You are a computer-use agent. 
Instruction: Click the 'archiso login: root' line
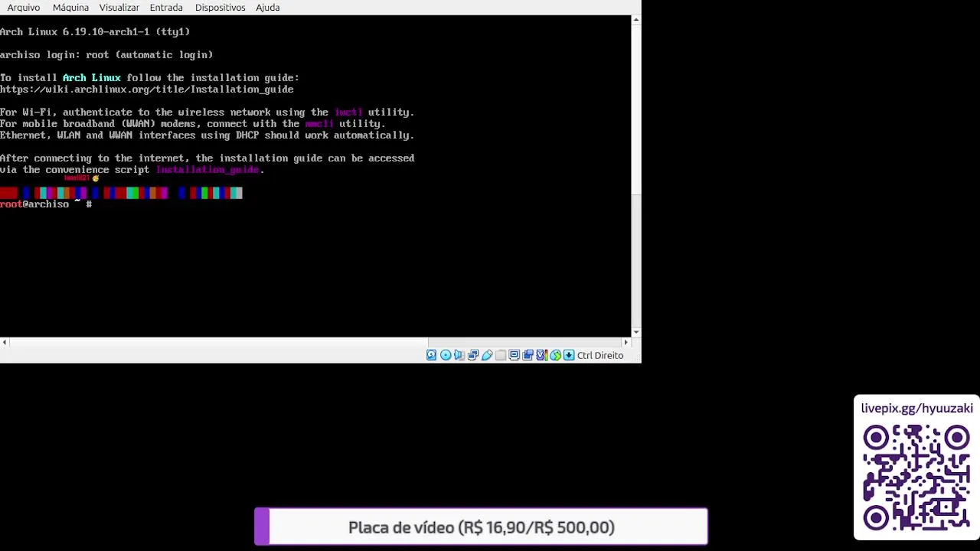tap(106, 55)
